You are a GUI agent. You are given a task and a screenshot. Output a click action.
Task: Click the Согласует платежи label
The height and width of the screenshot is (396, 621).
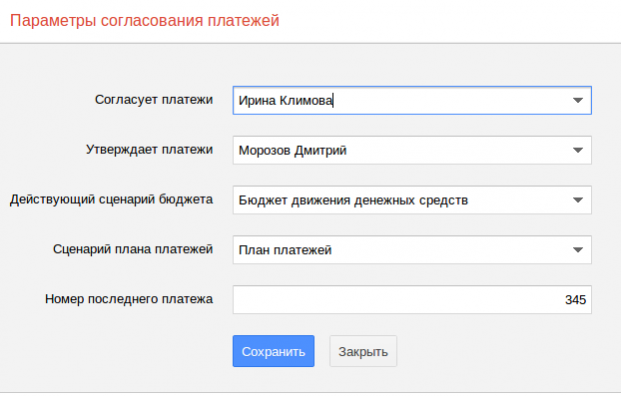point(154,100)
